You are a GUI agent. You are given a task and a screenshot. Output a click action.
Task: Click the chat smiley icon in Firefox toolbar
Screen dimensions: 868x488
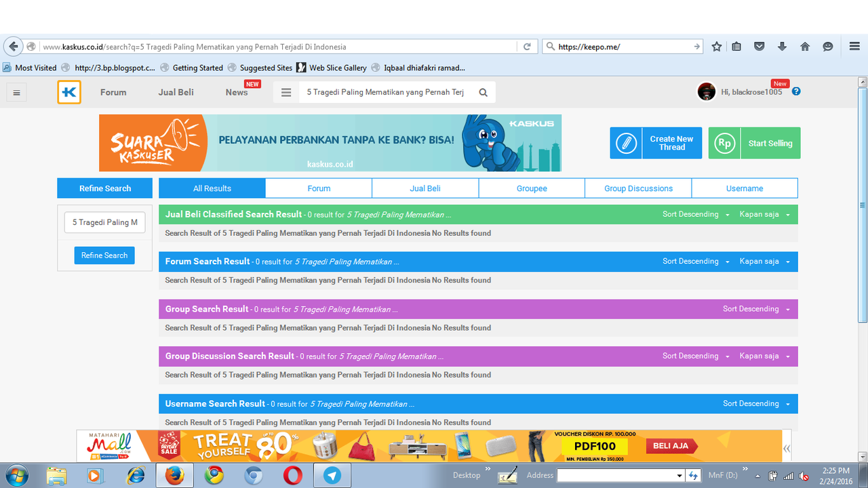[x=828, y=47]
